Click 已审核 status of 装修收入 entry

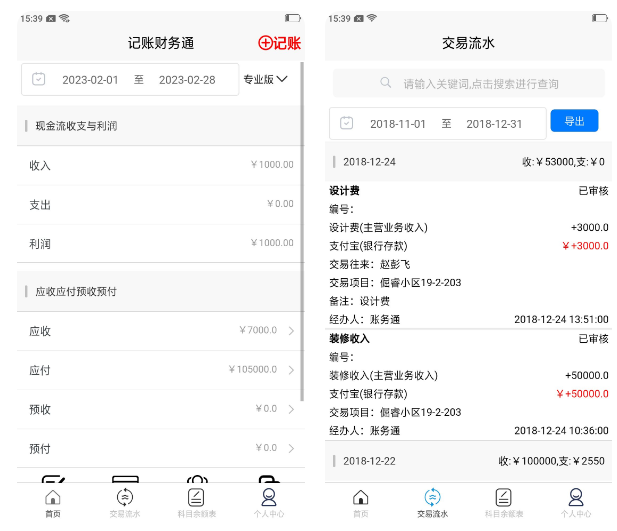(x=593, y=339)
